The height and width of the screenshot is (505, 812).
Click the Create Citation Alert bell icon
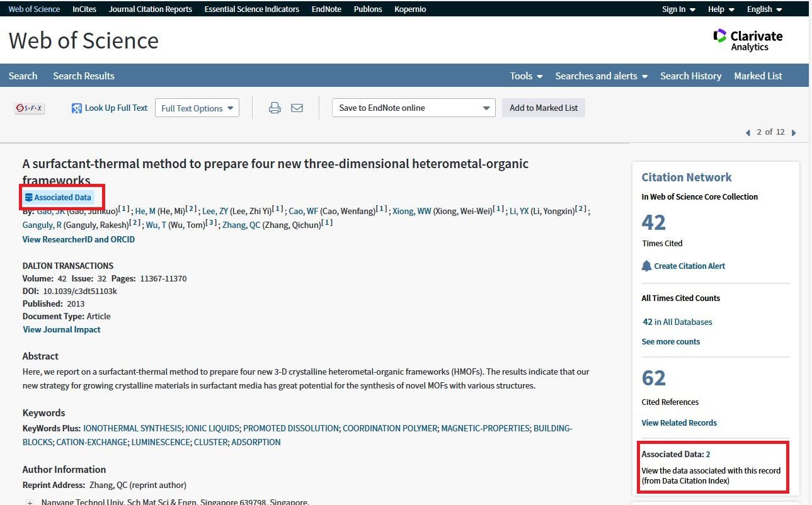click(646, 266)
